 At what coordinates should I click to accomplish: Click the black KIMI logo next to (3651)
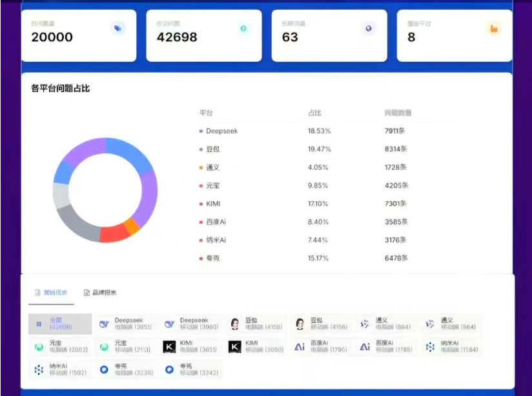[x=169, y=347]
